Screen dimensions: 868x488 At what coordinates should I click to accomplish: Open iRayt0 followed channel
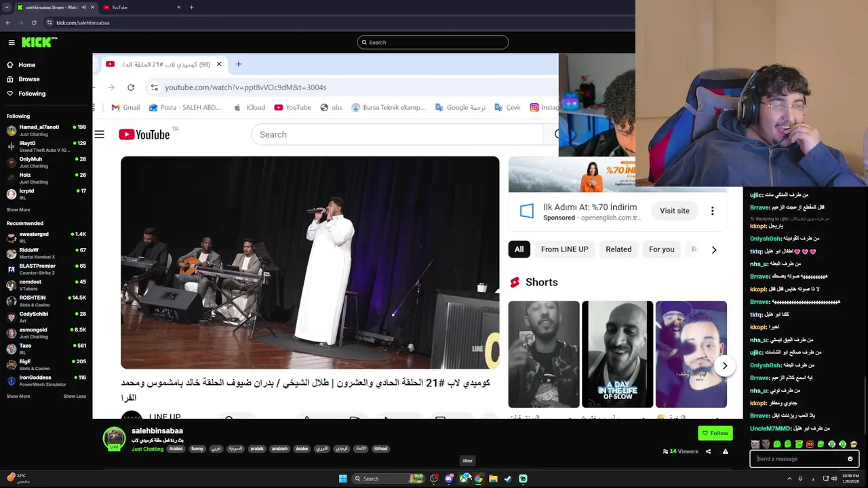(x=46, y=146)
